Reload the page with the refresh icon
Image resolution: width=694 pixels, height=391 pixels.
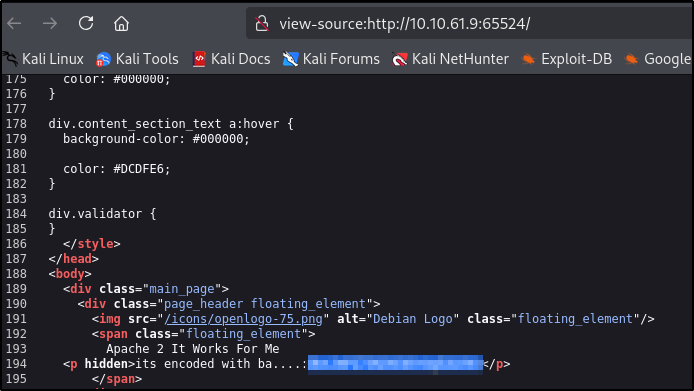click(x=86, y=23)
